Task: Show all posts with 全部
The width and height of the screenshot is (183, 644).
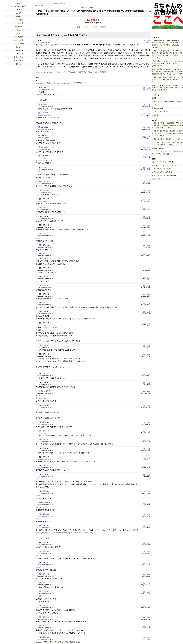Action: click(x=78, y=27)
